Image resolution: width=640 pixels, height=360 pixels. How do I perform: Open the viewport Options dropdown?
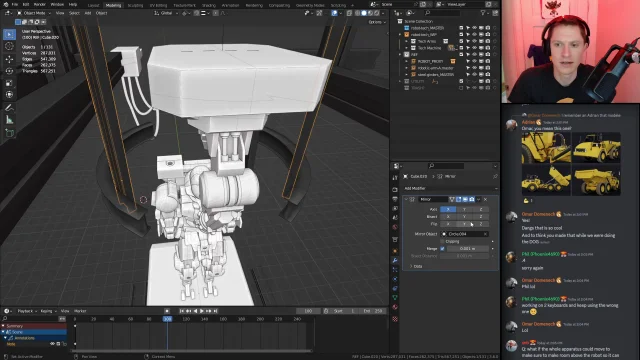(x=377, y=22)
